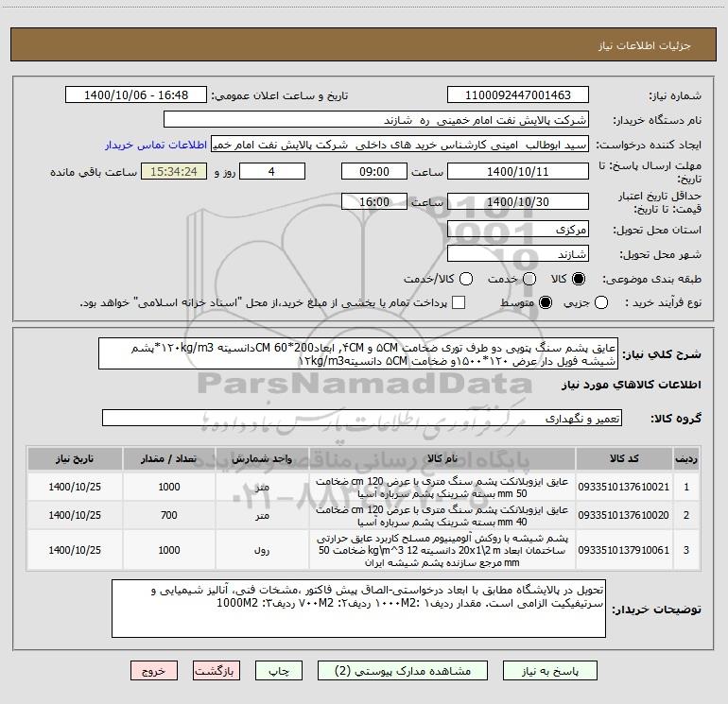This screenshot has width=728, height=704.
Task: Click the چاپ print button
Action: 279,671
